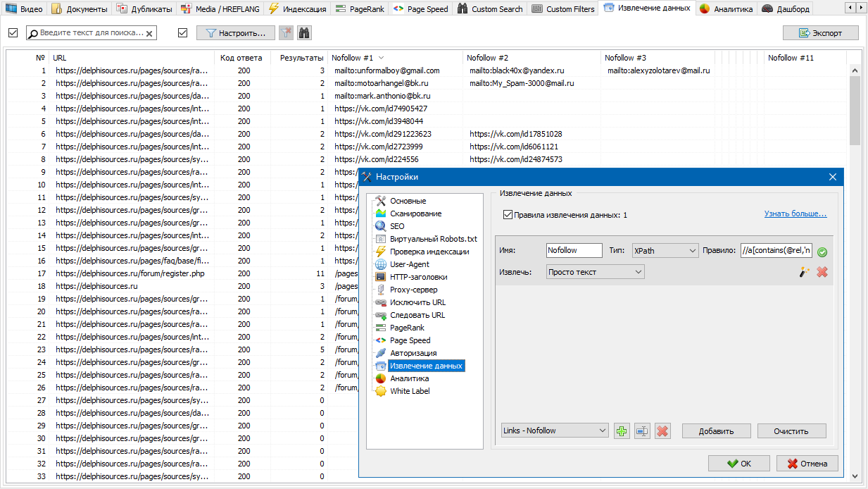The height and width of the screenshot is (489, 868).
Task: Click the magic wand icon for the rule
Action: click(x=805, y=272)
